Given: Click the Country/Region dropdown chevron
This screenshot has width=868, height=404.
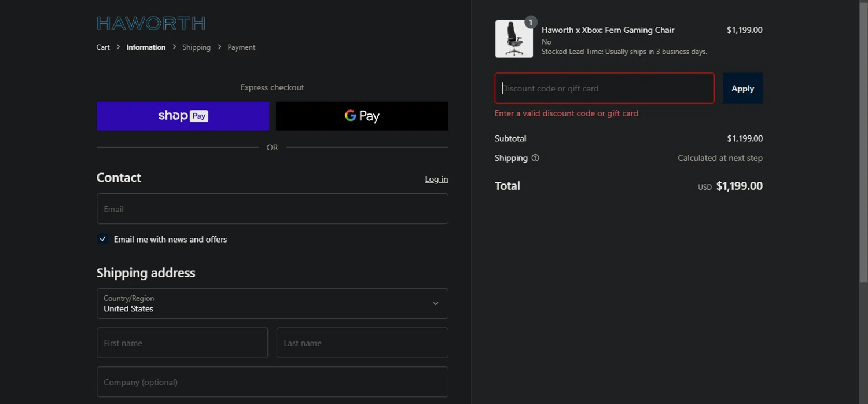Looking at the screenshot, I should point(436,304).
